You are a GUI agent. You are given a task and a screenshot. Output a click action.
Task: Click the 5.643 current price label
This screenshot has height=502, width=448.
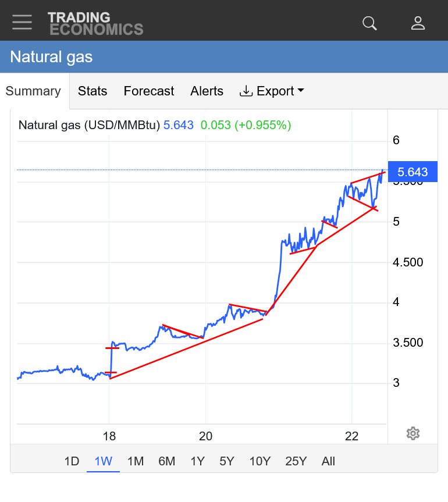coord(413,172)
